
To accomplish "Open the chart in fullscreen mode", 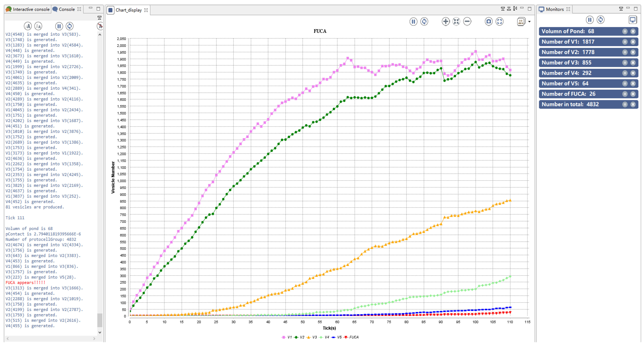I will click(x=499, y=22).
